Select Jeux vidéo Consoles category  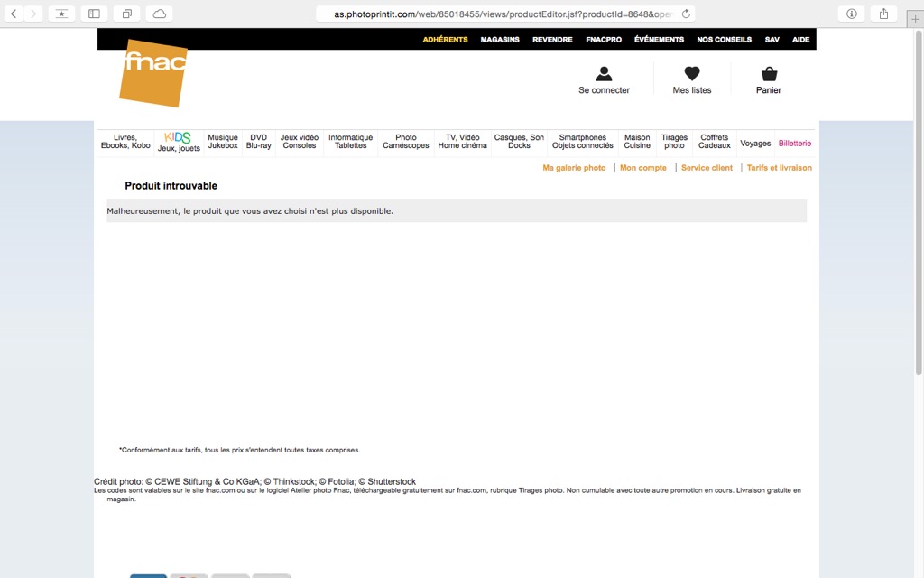(x=300, y=142)
